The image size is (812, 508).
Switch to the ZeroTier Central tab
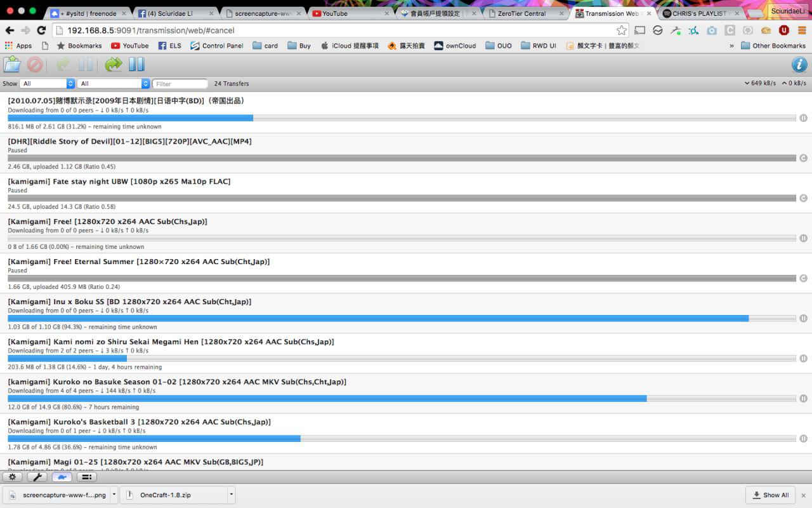(x=527, y=13)
